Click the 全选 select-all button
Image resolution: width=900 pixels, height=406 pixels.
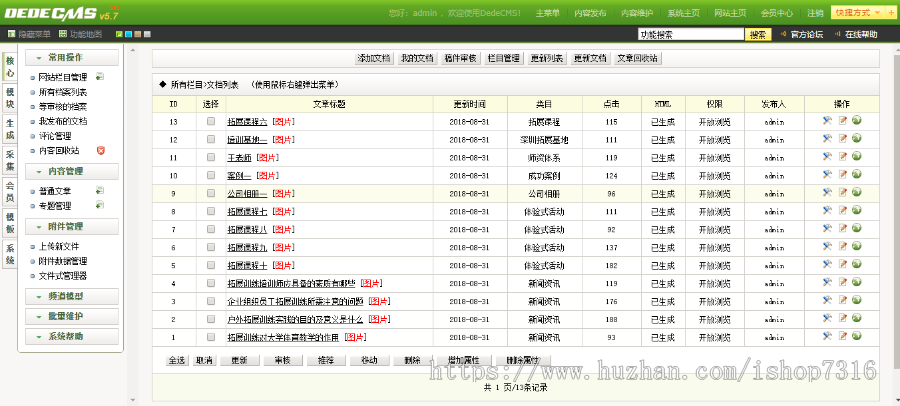177,361
